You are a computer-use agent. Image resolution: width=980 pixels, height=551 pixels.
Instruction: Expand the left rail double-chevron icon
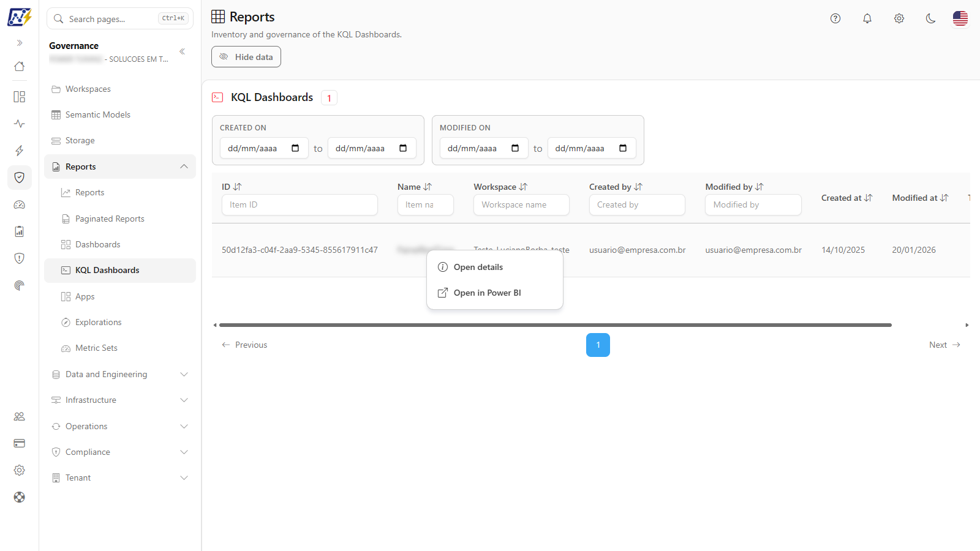20,43
